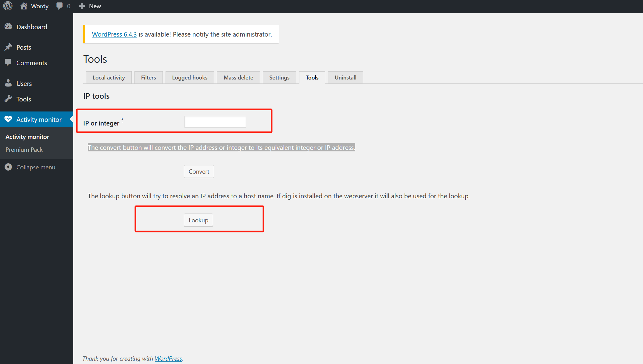Click the WordPress logo icon
The height and width of the screenshot is (364, 643).
(x=8, y=6)
